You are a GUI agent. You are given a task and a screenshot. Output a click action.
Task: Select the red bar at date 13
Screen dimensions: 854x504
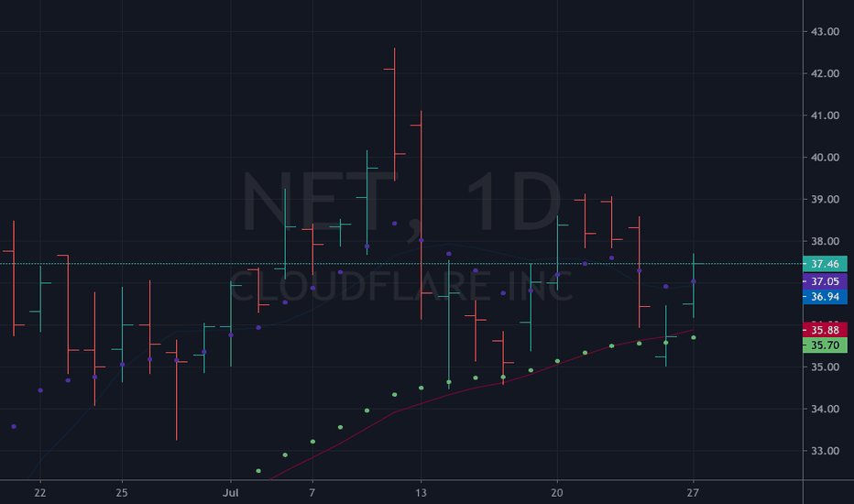[x=421, y=214]
